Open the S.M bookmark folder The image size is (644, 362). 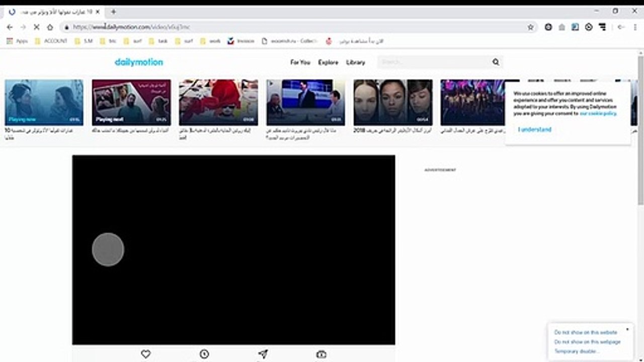click(x=84, y=41)
